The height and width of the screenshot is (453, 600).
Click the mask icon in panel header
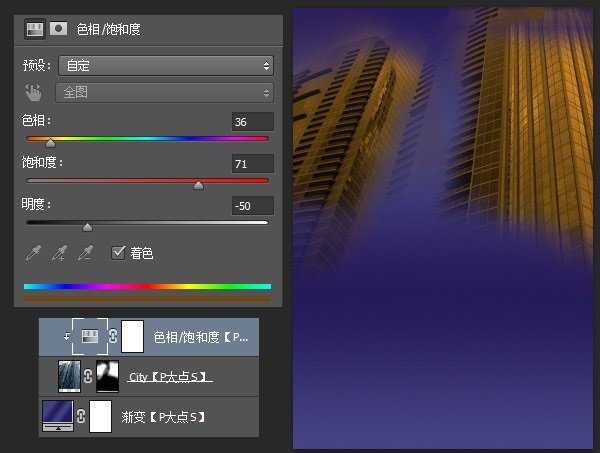(x=57, y=29)
